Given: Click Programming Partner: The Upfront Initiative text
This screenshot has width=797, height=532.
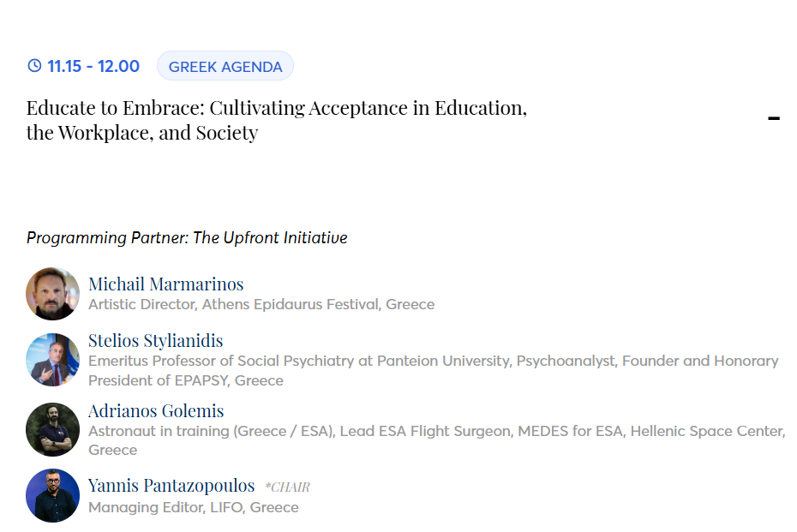Looking at the screenshot, I should click(x=187, y=237).
